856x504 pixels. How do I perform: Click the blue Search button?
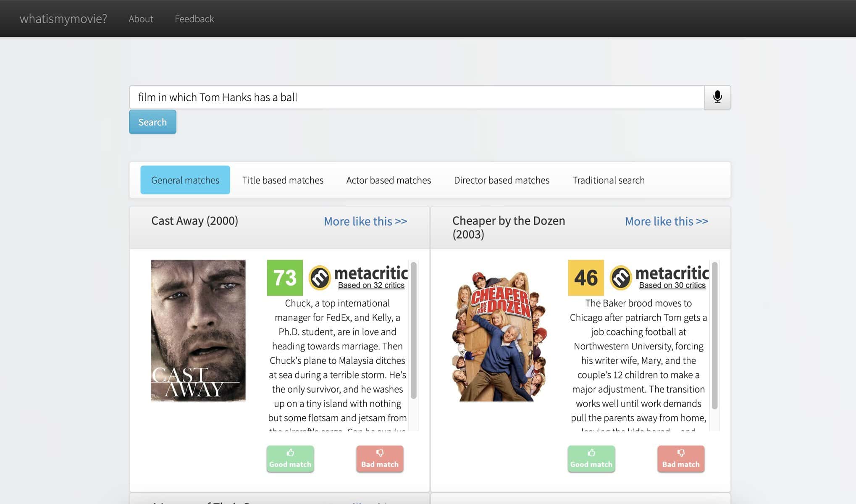click(152, 122)
